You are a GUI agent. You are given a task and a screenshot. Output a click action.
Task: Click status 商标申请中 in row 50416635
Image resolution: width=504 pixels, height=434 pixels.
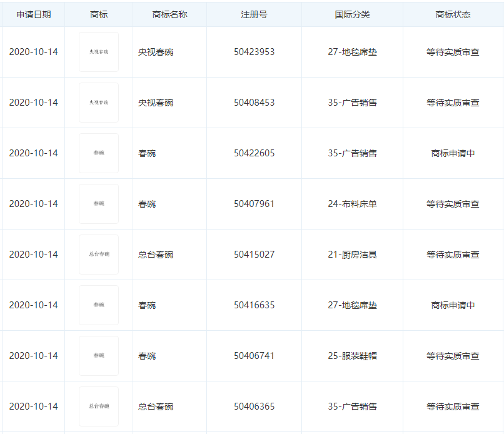click(x=453, y=305)
